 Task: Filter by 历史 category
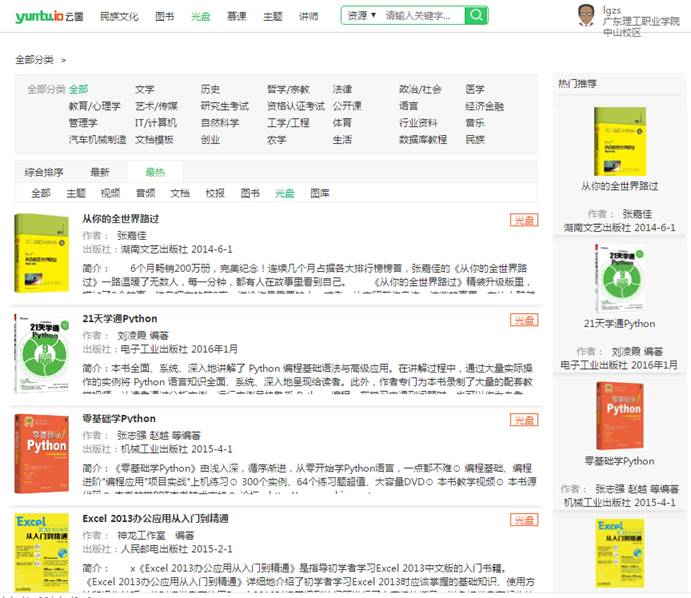[x=210, y=89]
